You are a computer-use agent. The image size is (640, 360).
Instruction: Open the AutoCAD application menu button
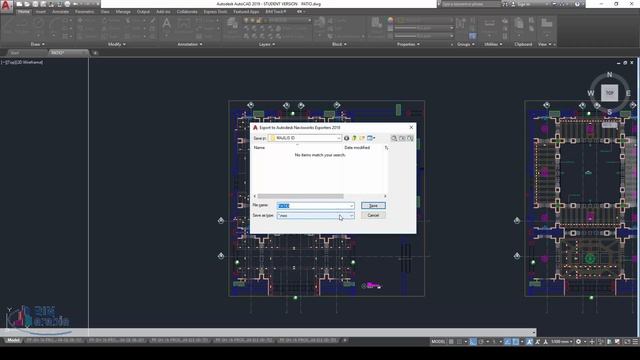(6, 6)
